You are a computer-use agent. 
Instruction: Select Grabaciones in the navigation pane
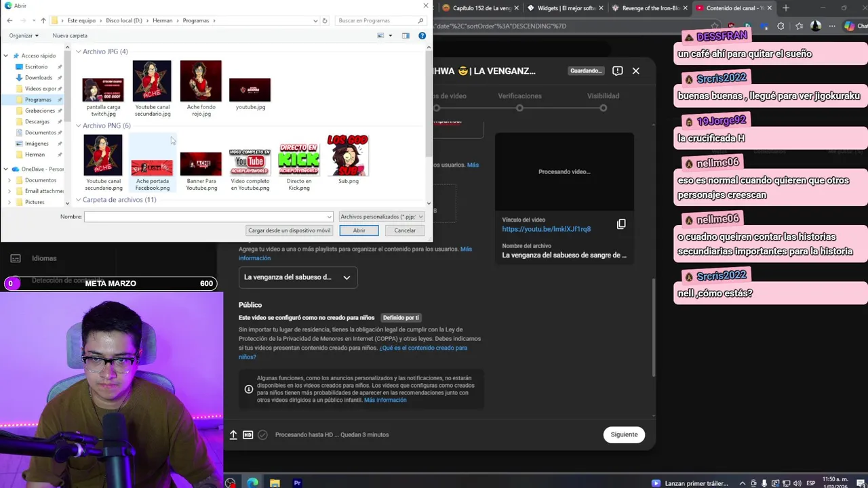coord(39,110)
